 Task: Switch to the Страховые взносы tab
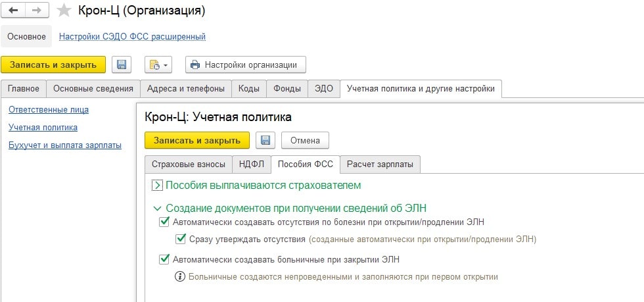pos(188,164)
